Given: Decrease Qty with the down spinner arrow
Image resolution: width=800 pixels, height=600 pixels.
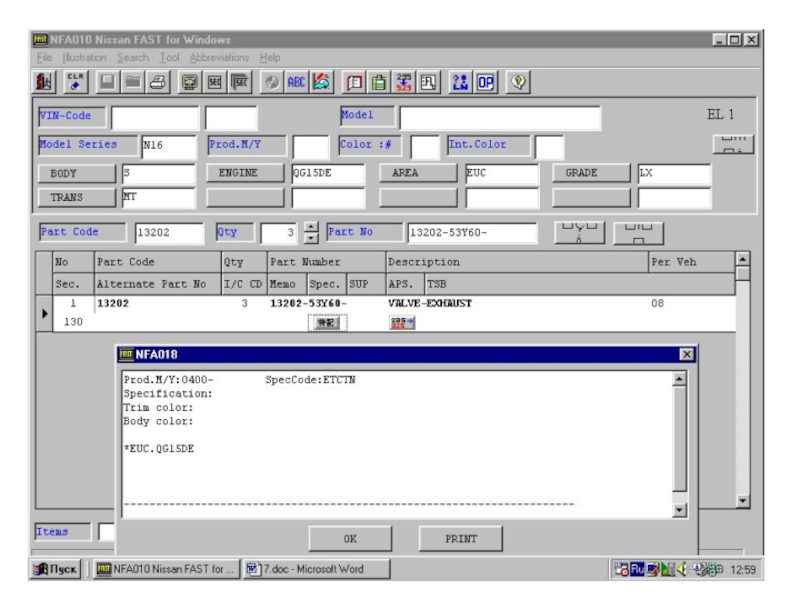Looking at the screenshot, I should click(311, 238).
